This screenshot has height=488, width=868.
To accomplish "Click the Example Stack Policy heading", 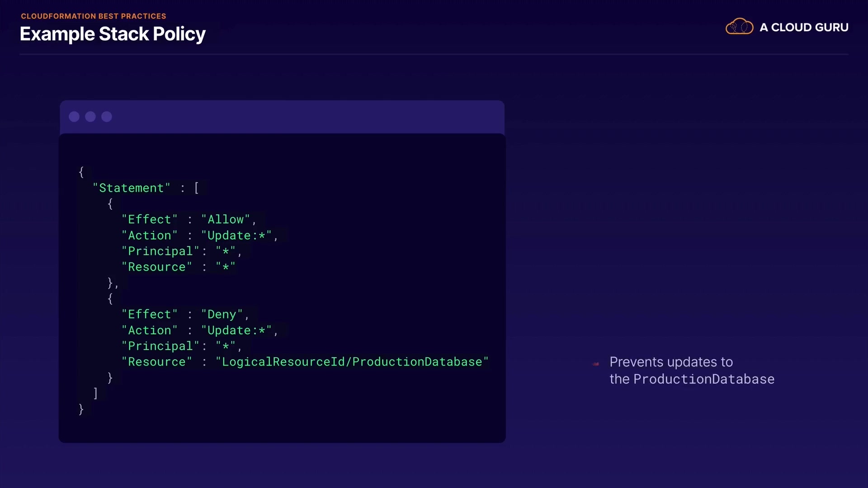I will [113, 34].
